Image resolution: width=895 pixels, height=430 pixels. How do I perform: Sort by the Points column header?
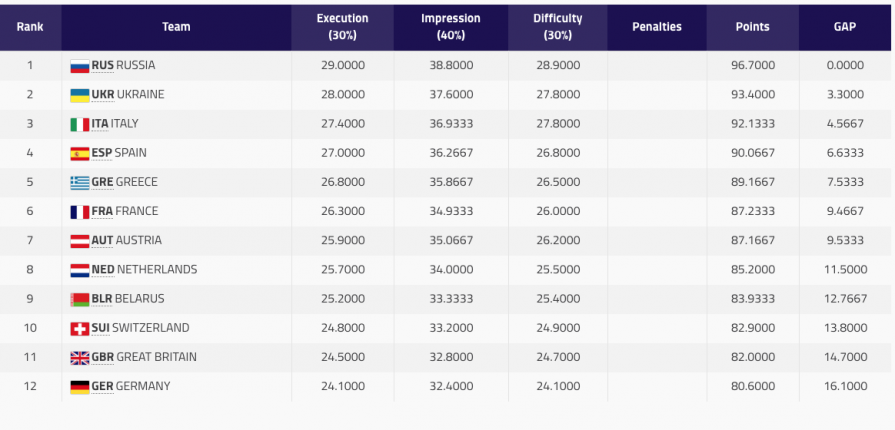752,27
